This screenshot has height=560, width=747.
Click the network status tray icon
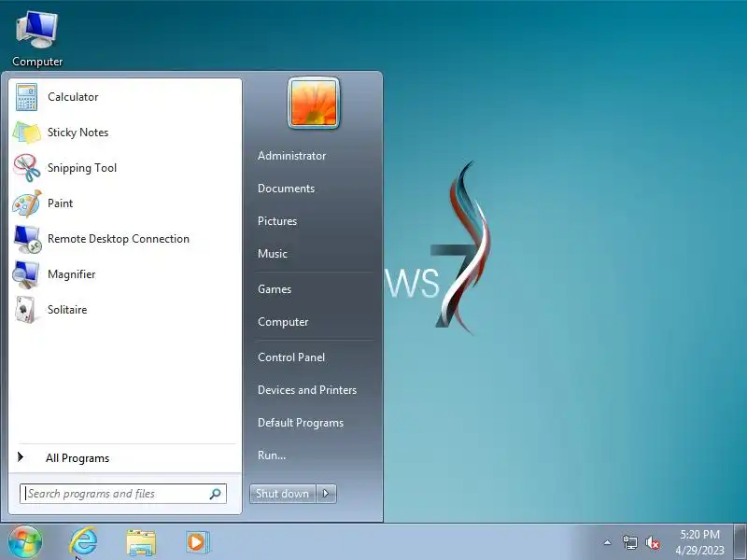(629, 542)
